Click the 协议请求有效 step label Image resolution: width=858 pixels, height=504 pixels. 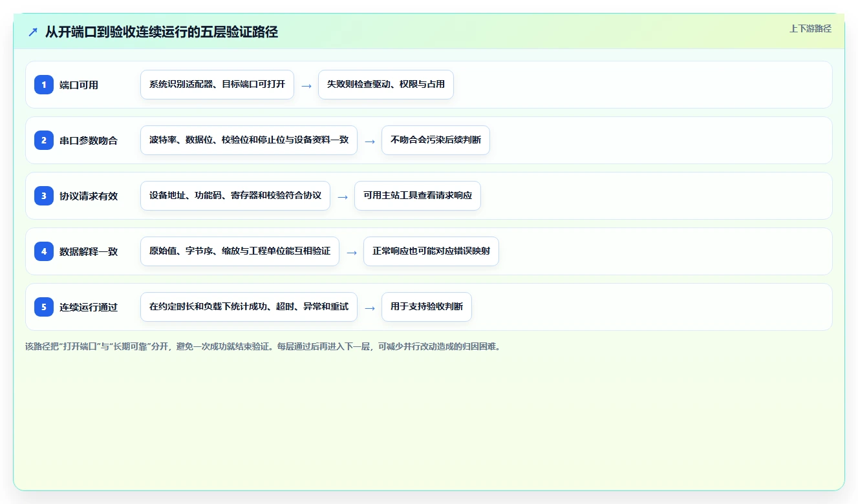click(x=89, y=196)
